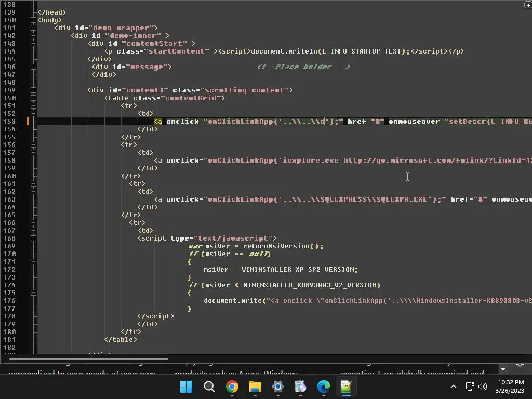532x399 pixels.
Task: Collapse the tr fold at line 156
Action: coord(33,145)
